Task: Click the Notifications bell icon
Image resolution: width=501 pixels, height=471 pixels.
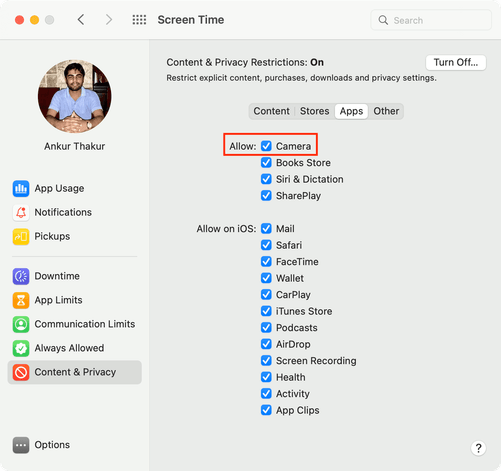Action: click(21, 212)
